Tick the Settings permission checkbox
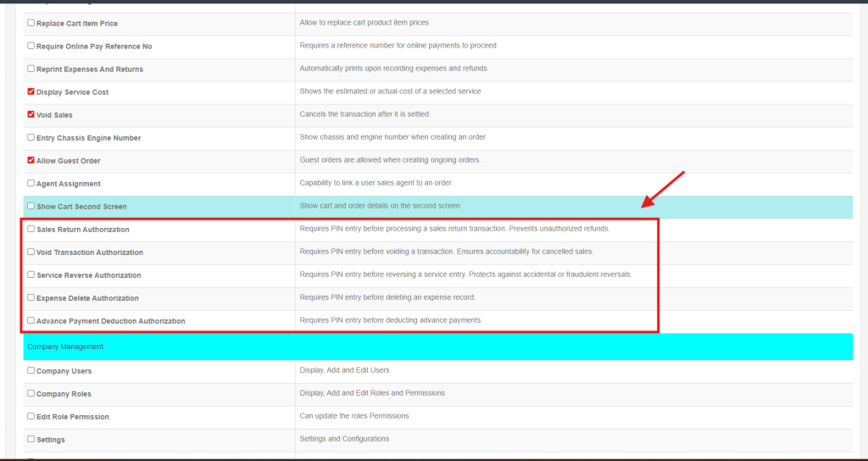 (31, 439)
